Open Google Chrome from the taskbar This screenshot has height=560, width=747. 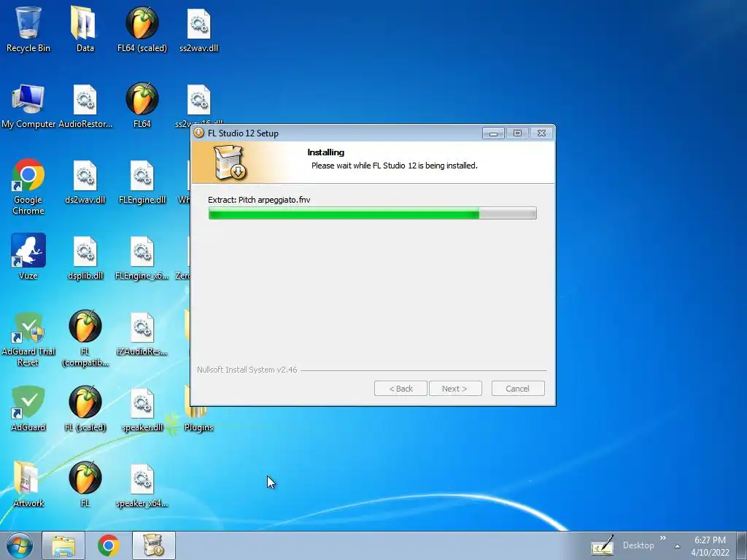pyautogui.click(x=109, y=545)
